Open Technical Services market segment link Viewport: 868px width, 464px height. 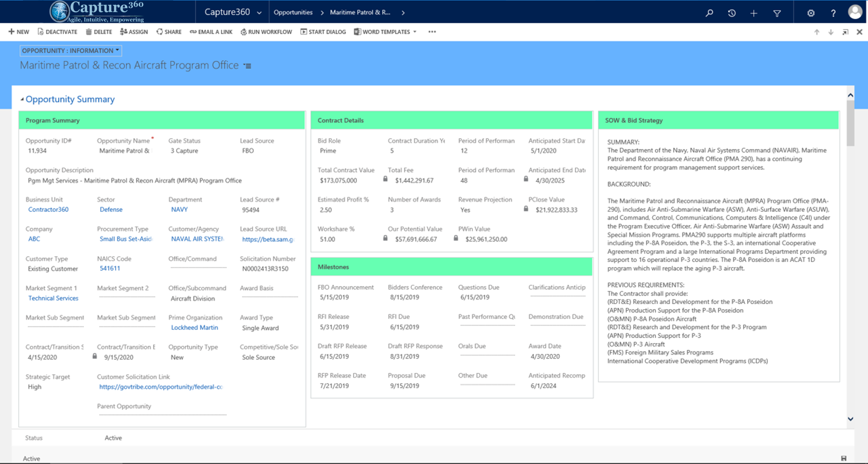[53, 298]
